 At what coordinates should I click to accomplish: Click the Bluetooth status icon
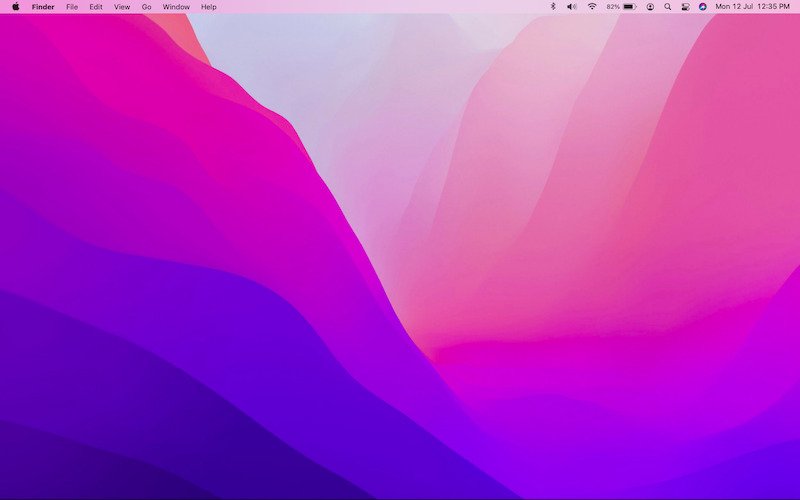pos(553,6)
